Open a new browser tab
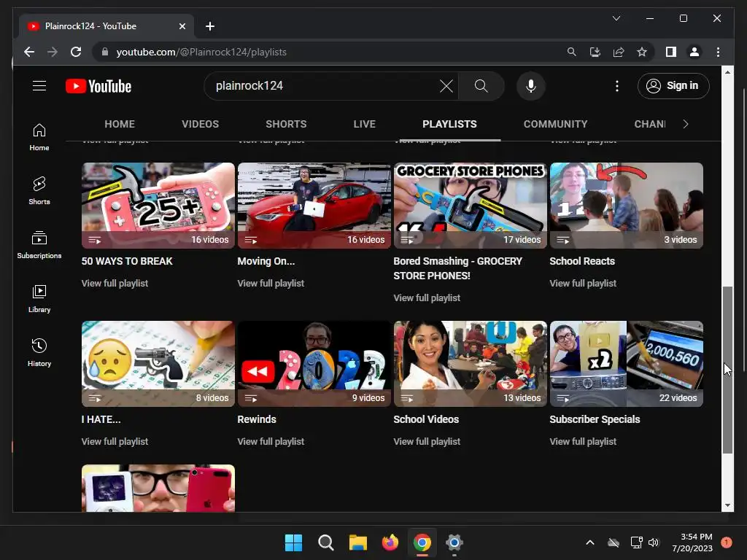 click(x=210, y=26)
